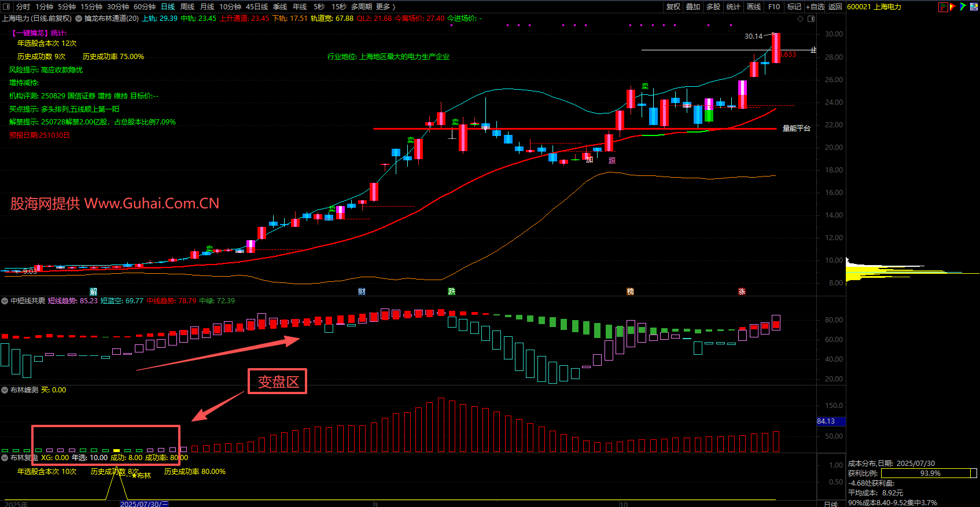
Task: Open the cost distribution chart icon
Action: coord(943,7)
